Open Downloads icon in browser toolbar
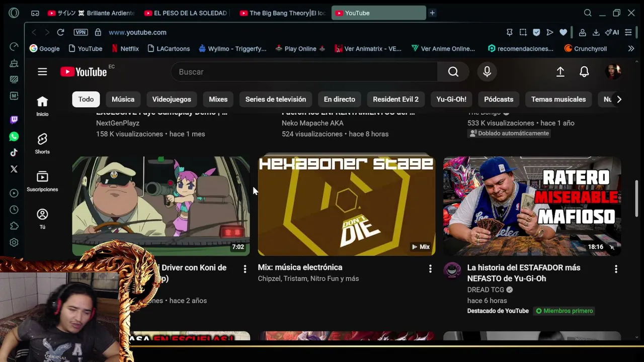The height and width of the screenshot is (362, 644). click(596, 32)
